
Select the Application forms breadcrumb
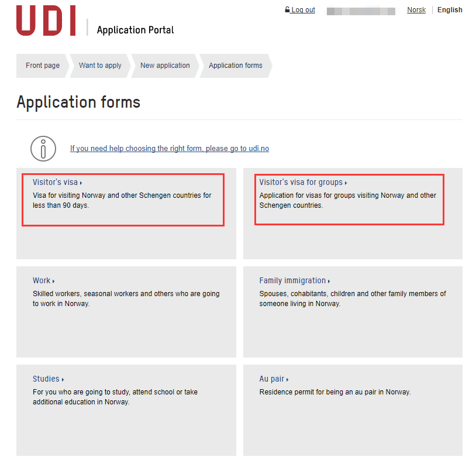point(236,66)
